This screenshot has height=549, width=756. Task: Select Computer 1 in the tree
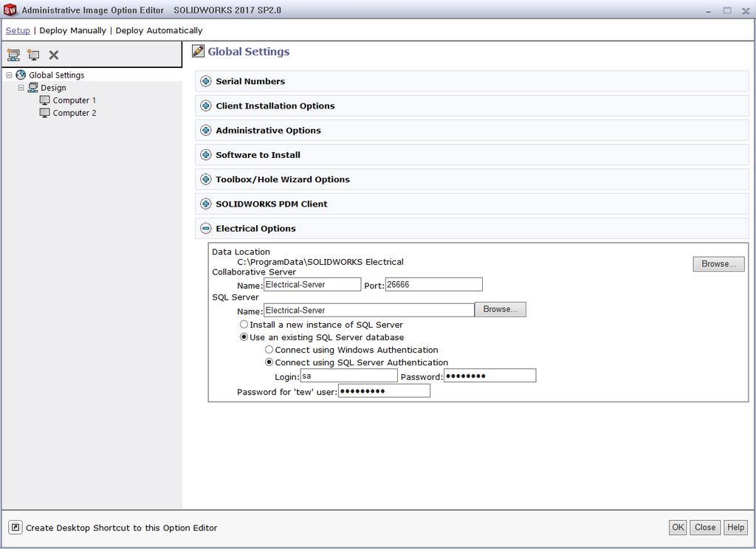75,100
